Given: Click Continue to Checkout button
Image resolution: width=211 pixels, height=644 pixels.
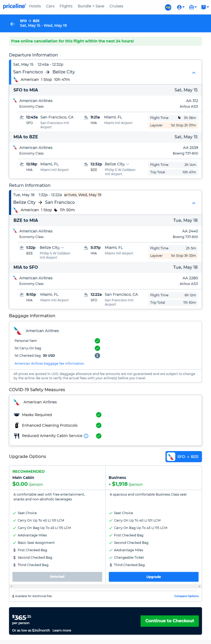Looking at the screenshot, I should tap(169, 621).
